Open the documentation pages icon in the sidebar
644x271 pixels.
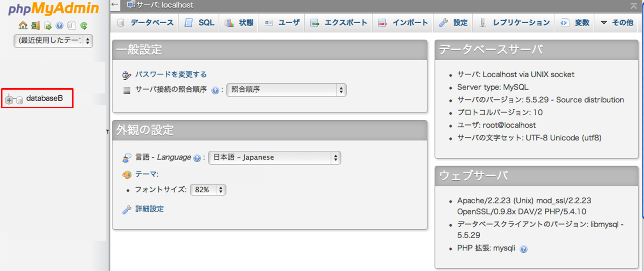coord(71,25)
